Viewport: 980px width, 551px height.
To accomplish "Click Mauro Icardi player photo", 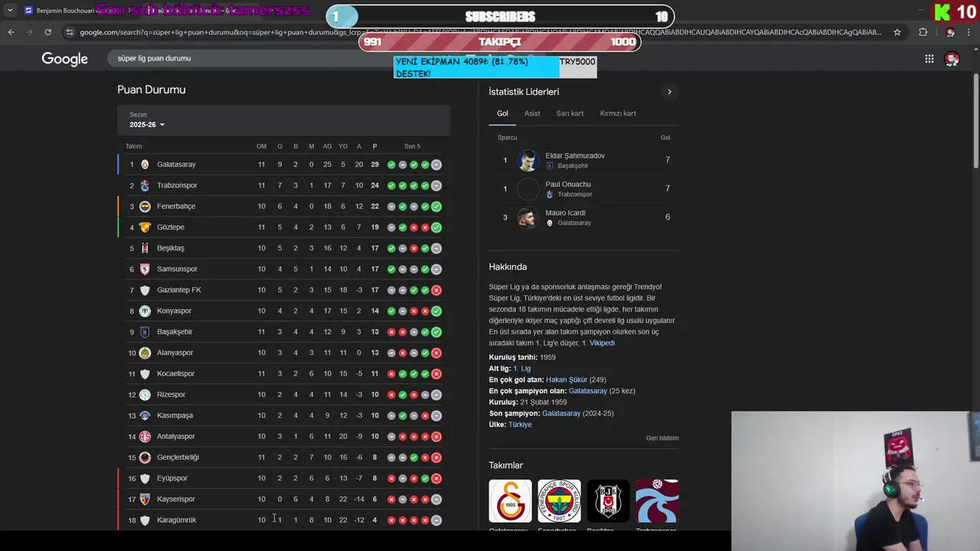I will pyautogui.click(x=528, y=217).
